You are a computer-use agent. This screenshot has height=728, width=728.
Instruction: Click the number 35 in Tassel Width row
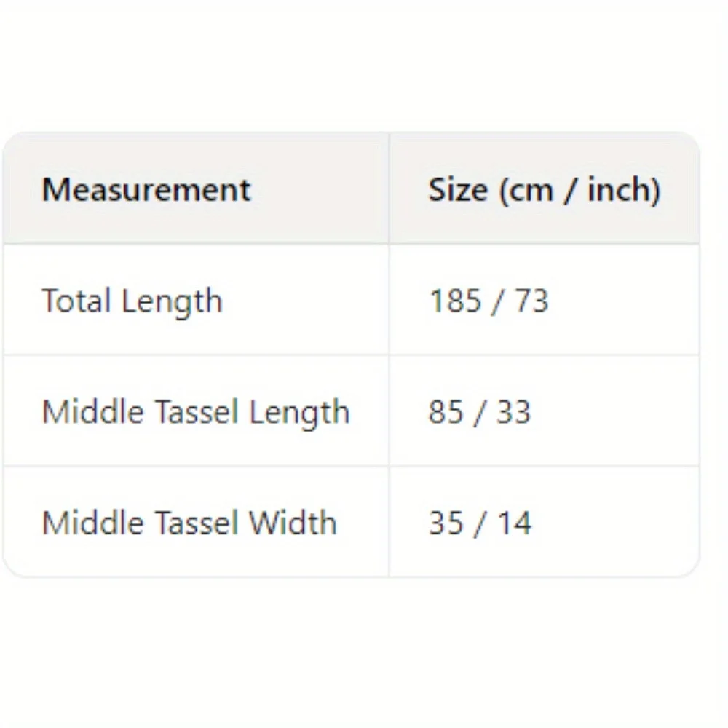(x=445, y=523)
